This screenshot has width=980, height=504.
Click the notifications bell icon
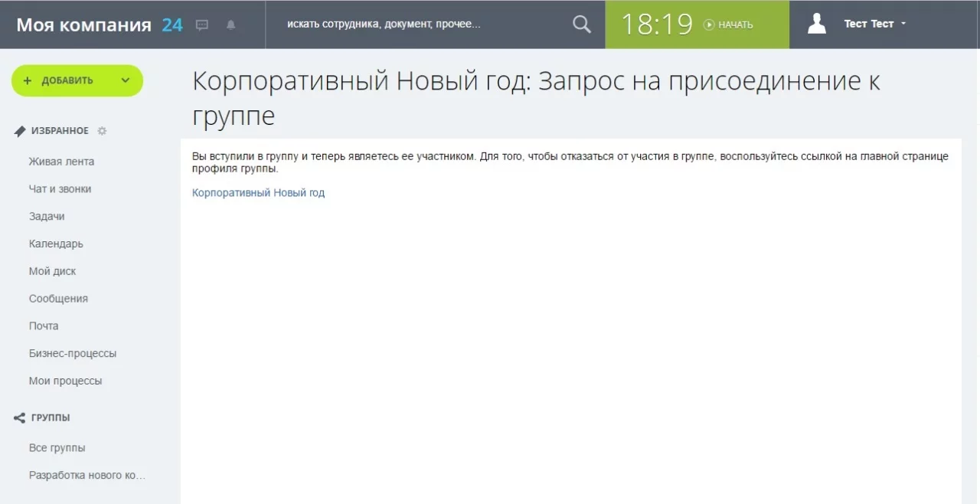(230, 25)
